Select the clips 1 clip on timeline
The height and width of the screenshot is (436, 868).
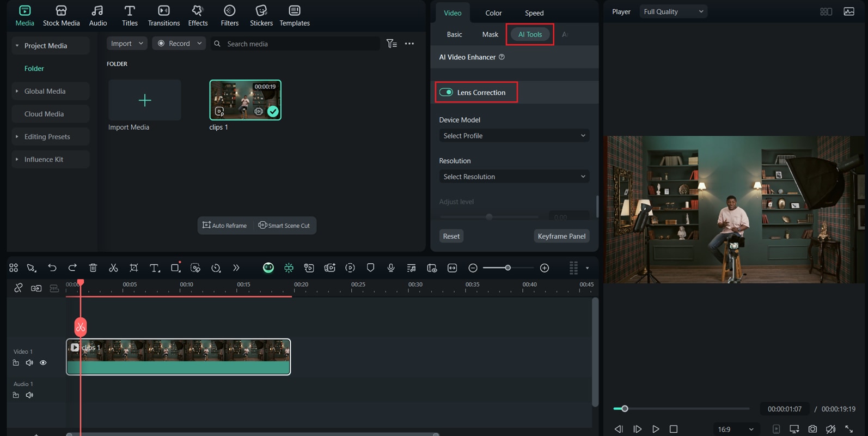(x=178, y=357)
